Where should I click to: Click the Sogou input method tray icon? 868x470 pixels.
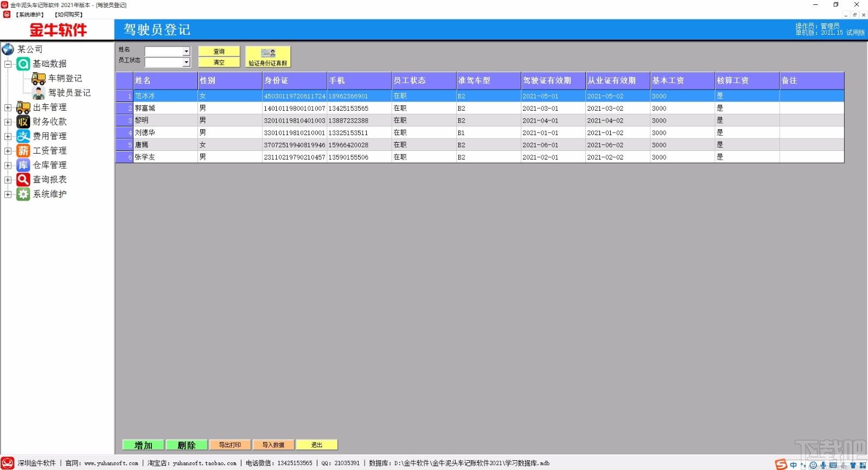click(781, 465)
